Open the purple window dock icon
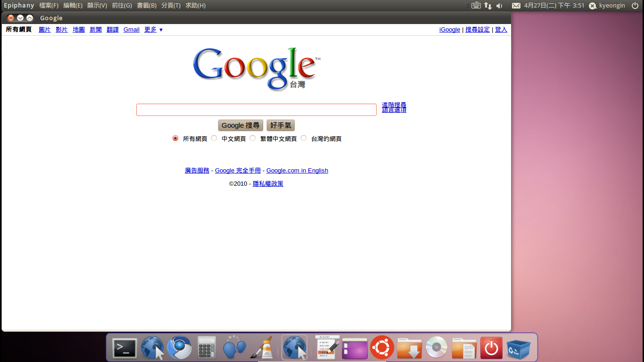This screenshot has width=644, height=362. [x=355, y=348]
